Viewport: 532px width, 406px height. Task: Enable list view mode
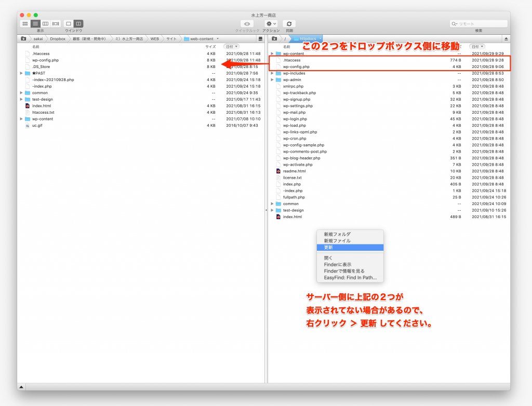tap(35, 24)
